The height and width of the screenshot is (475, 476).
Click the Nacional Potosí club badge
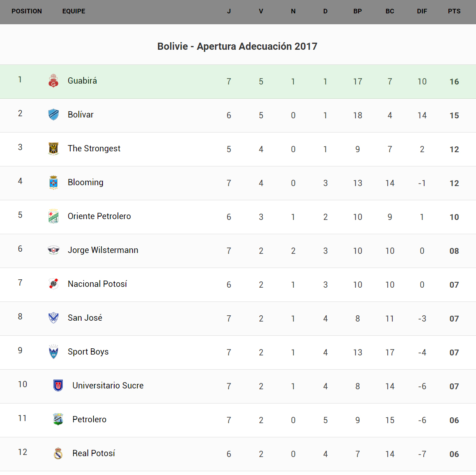click(x=54, y=284)
